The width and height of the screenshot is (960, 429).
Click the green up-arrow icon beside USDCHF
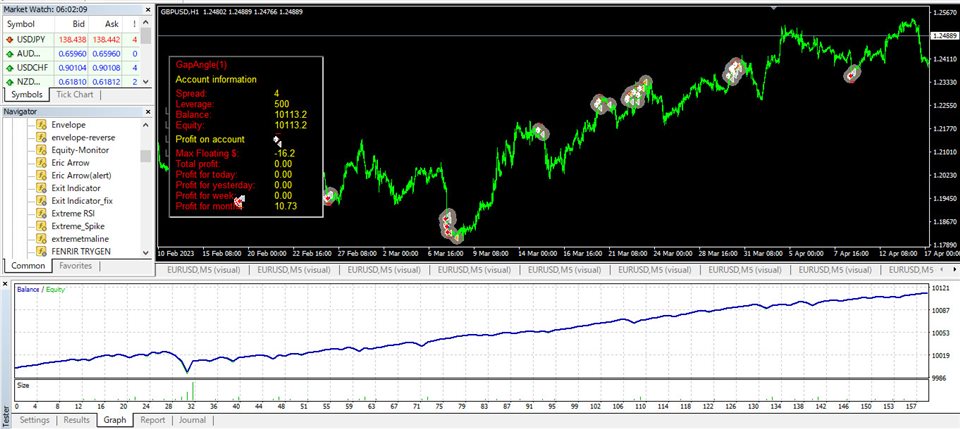coord(9,67)
